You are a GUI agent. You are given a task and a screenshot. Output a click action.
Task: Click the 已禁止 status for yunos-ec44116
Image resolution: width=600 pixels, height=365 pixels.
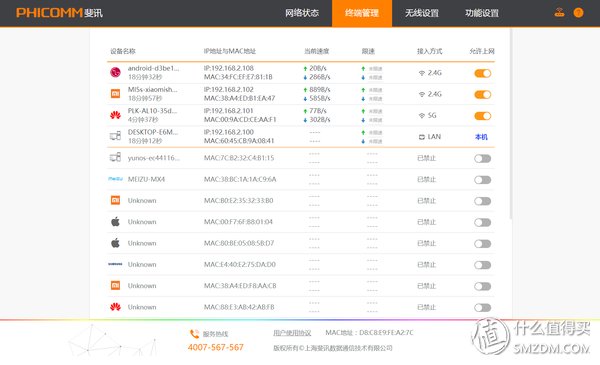426,158
